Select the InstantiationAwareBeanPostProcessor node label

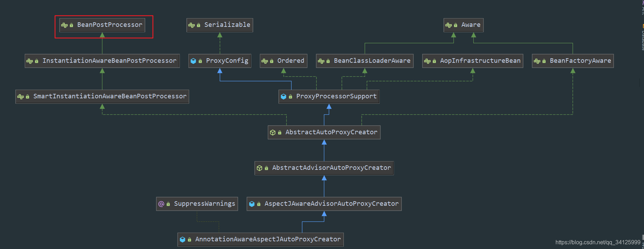click(109, 61)
